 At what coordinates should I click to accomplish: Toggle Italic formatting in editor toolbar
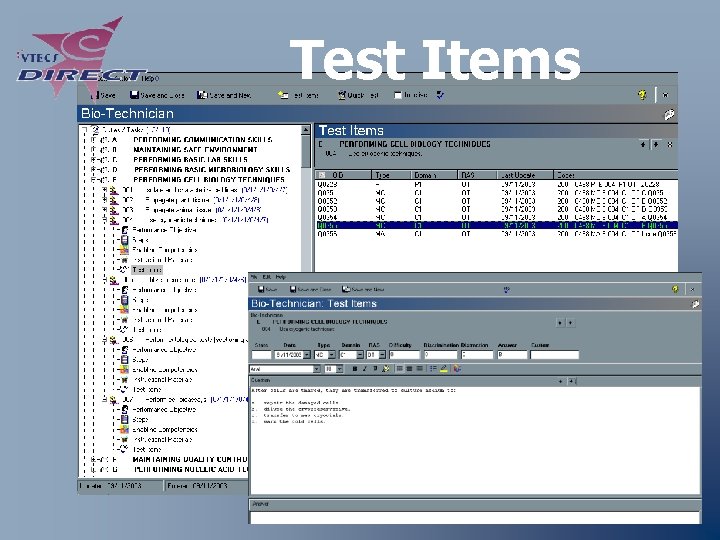[365, 369]
